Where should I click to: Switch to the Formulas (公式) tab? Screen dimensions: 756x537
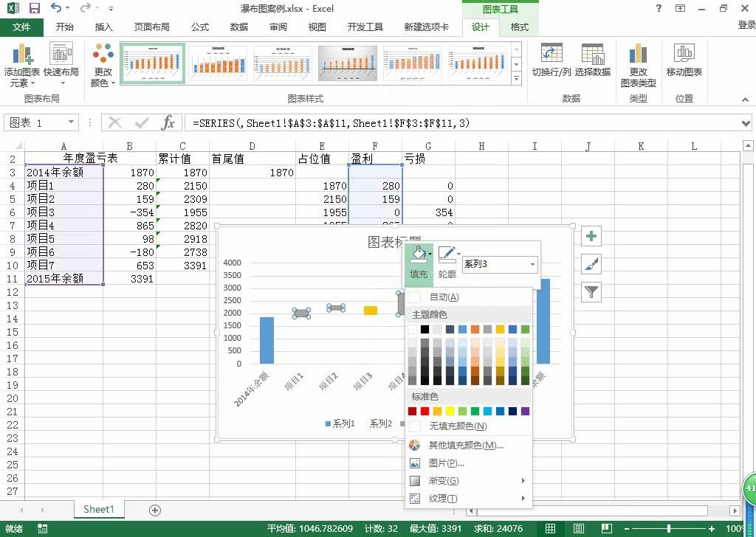click(x=199, y=27)
